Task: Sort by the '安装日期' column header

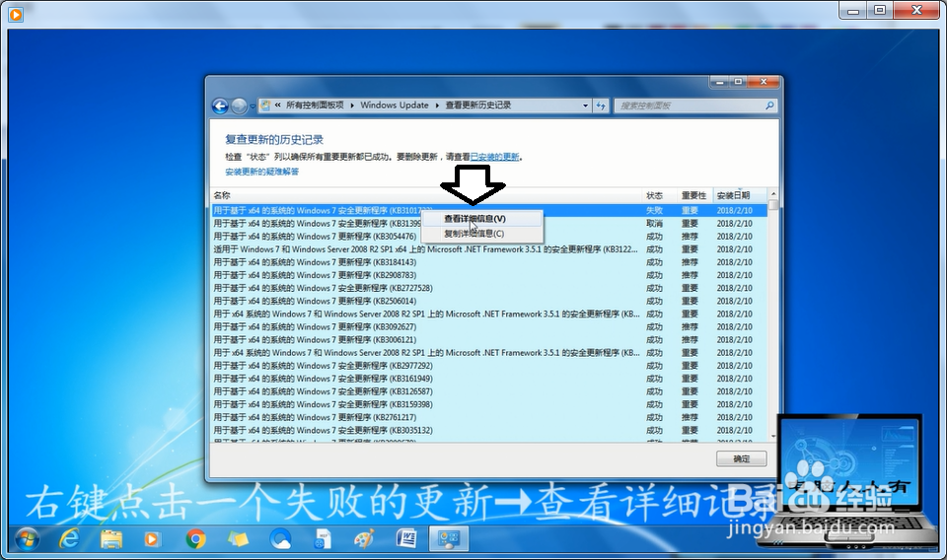Action: point(740,195)
